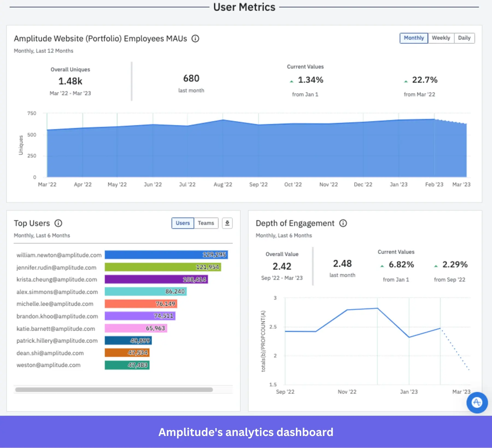This screenshot has height=448, width=492.
Task: Click the download icon in the Top Users panel
Action: (227, 223)
